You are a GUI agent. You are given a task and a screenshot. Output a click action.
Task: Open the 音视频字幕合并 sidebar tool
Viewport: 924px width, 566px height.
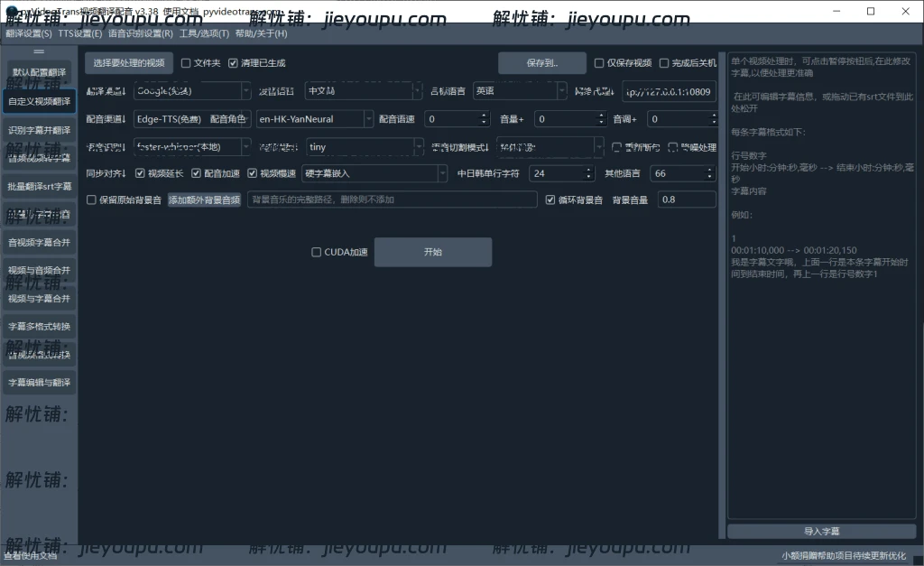pyautogui.click(x=39, y=242)
